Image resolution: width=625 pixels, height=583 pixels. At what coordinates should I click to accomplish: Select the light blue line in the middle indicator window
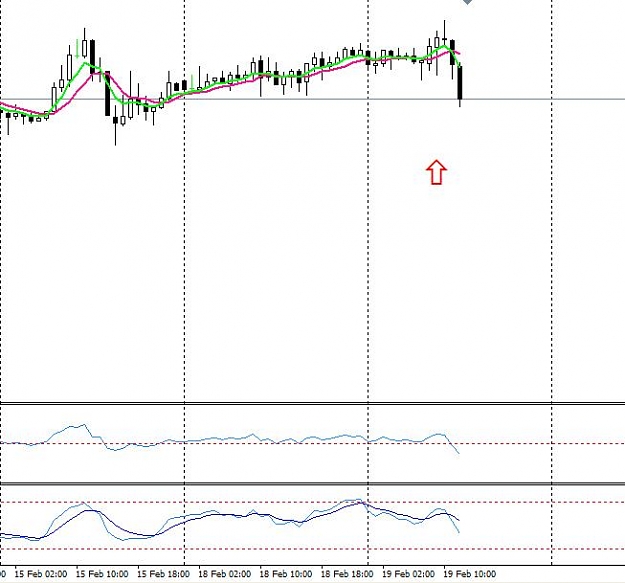[229, 439]
